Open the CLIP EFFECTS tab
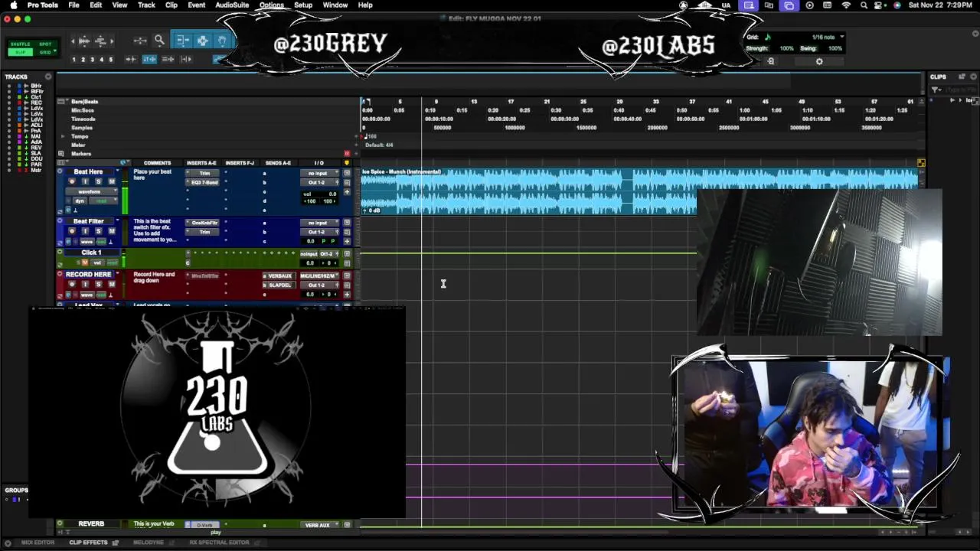Image resolution: width=980 pixels, height=551 pixels. point(88,543)
